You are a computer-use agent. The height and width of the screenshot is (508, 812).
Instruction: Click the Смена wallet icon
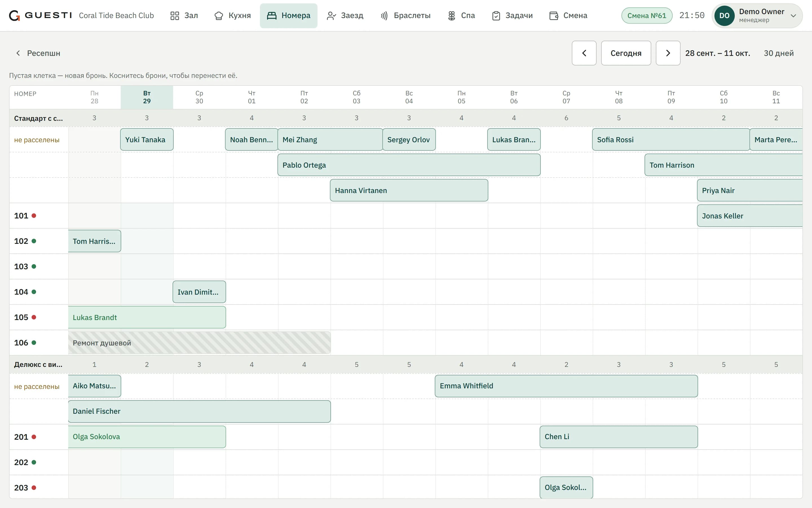[x=554, y=16]
